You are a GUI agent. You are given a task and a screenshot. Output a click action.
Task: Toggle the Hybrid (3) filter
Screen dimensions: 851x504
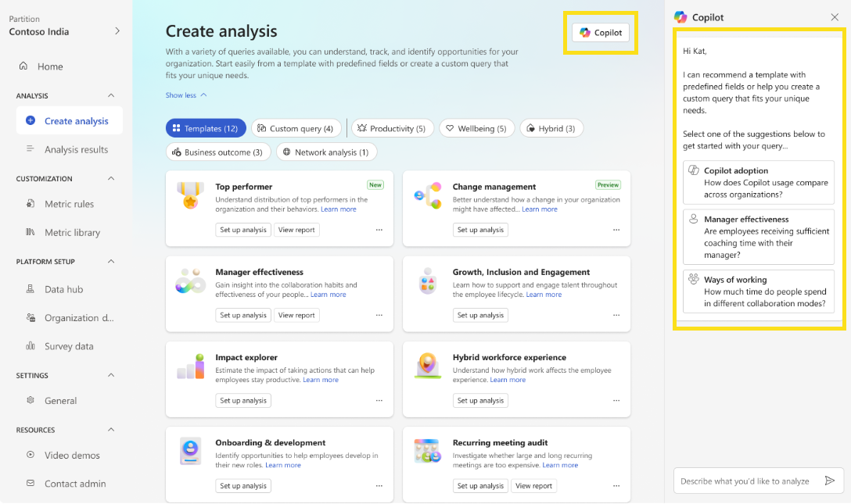(551, 127)
